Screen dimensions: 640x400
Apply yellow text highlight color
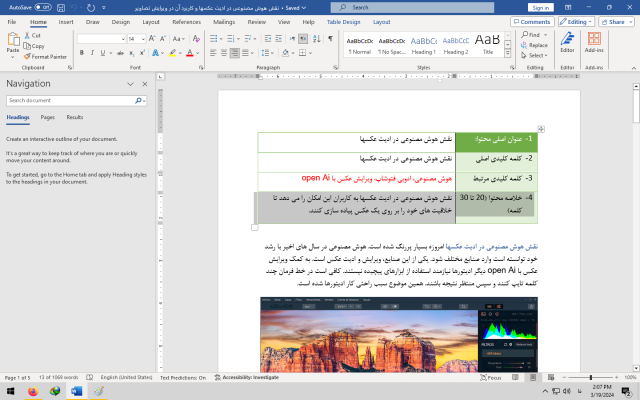[173, 53]
